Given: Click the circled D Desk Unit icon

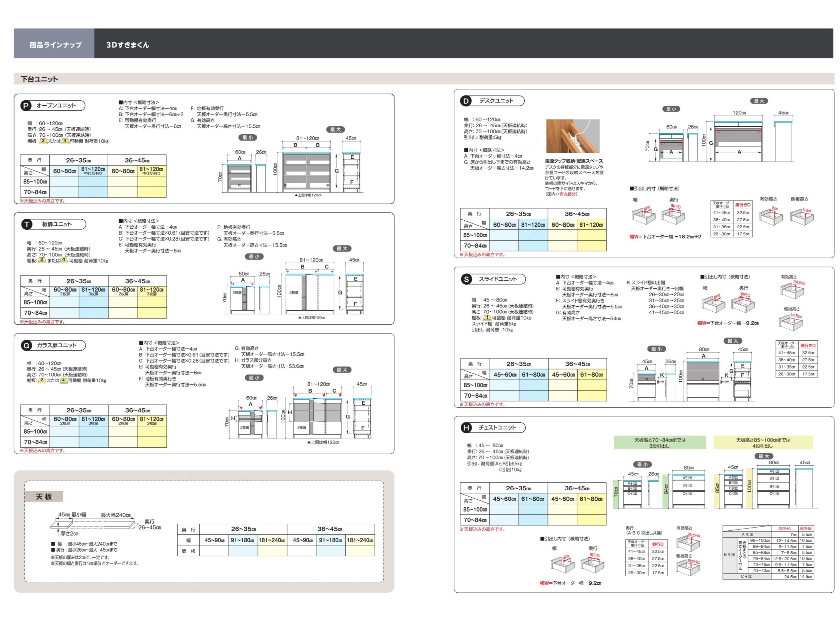Looking at the screenshot, I should tap(466, 101).
